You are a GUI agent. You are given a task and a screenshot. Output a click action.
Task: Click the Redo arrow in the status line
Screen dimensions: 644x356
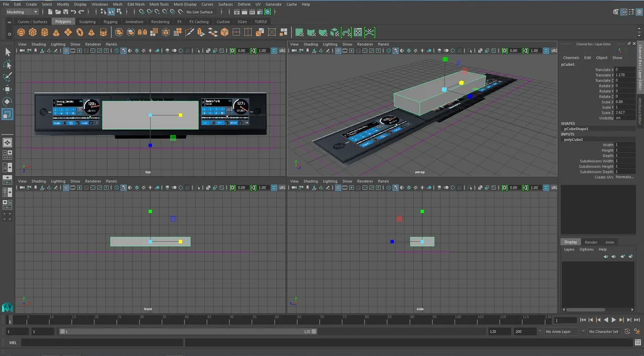[x=81, y=12]
